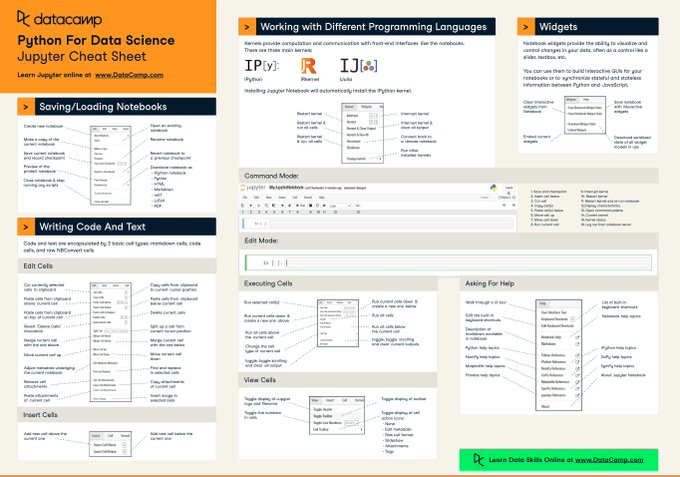Open the Kernel menu in the Command Mode notebook
This screenshot has height=477, width=680.
[308, 197]
